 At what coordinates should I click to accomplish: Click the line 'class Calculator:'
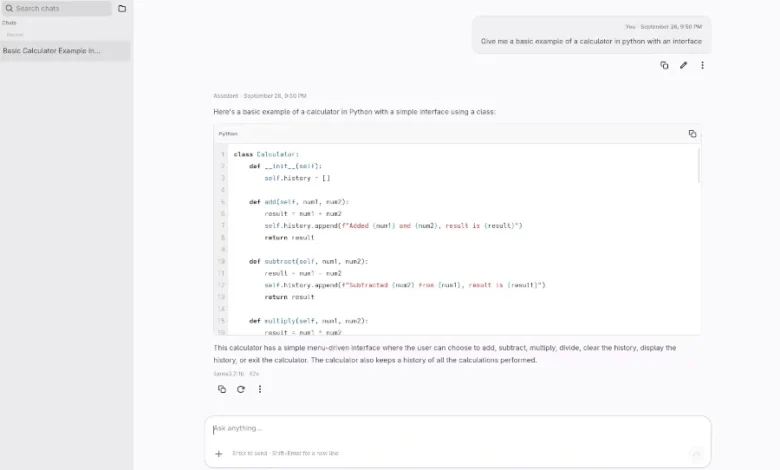click(266, 155)
